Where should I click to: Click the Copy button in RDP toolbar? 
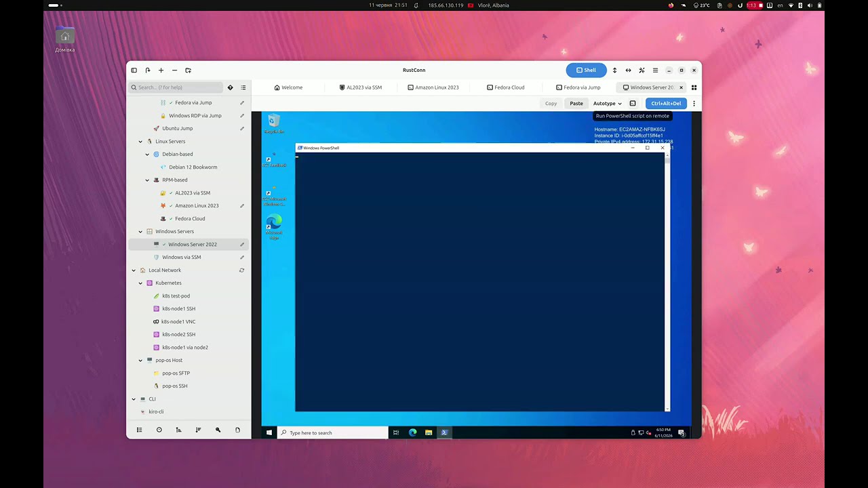click(551, 104)
